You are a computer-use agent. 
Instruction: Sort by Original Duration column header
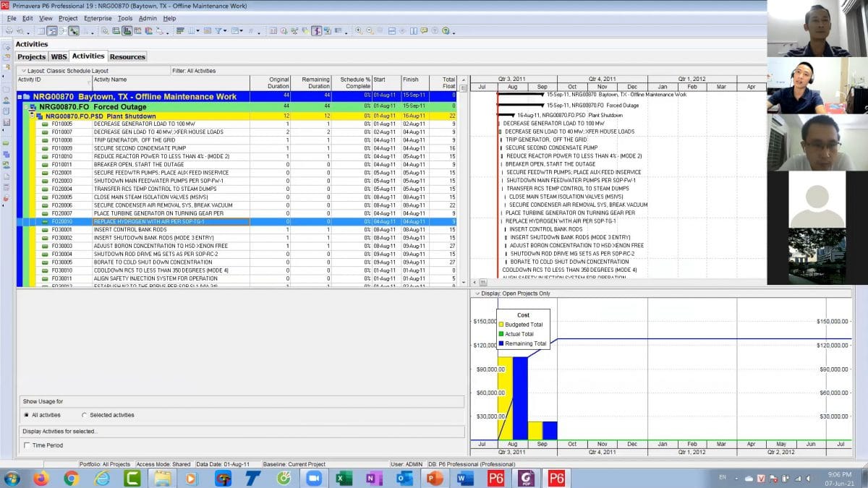point(270,83)
